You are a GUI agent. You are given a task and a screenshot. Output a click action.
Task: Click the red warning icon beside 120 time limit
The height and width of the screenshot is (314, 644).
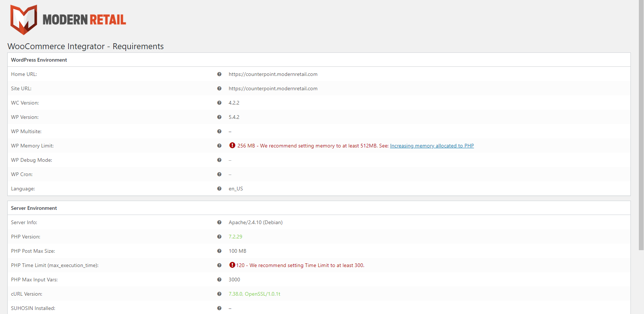point(232,265)
